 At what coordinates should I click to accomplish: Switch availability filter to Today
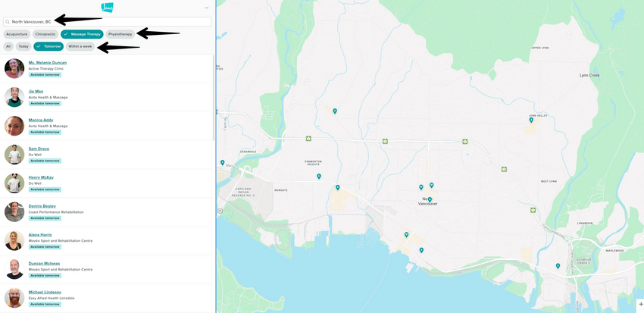[23, 46]
